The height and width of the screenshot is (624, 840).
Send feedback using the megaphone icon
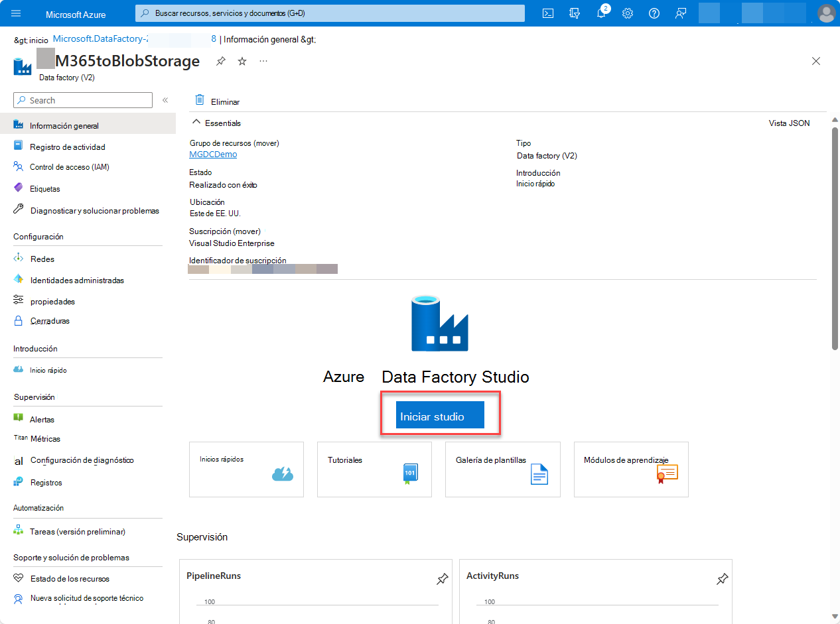pyautogui.click(x=681, y=13)
